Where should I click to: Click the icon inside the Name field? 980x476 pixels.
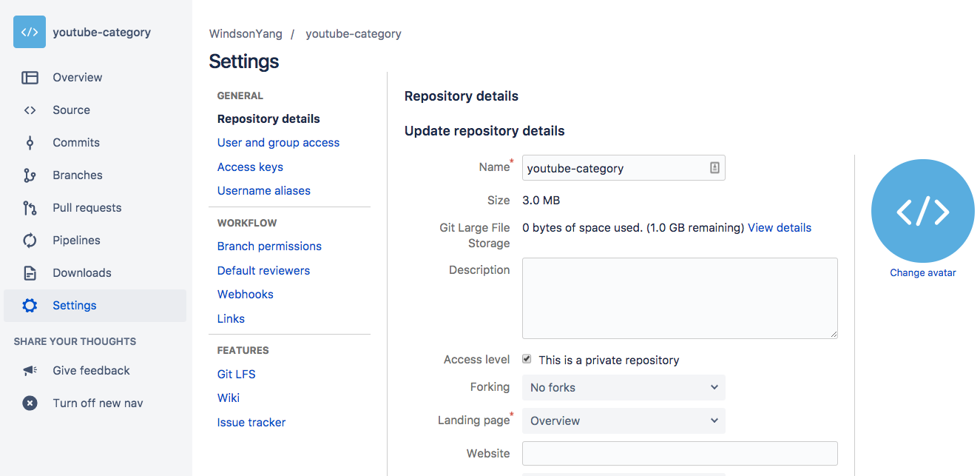(x=714, y=168)
